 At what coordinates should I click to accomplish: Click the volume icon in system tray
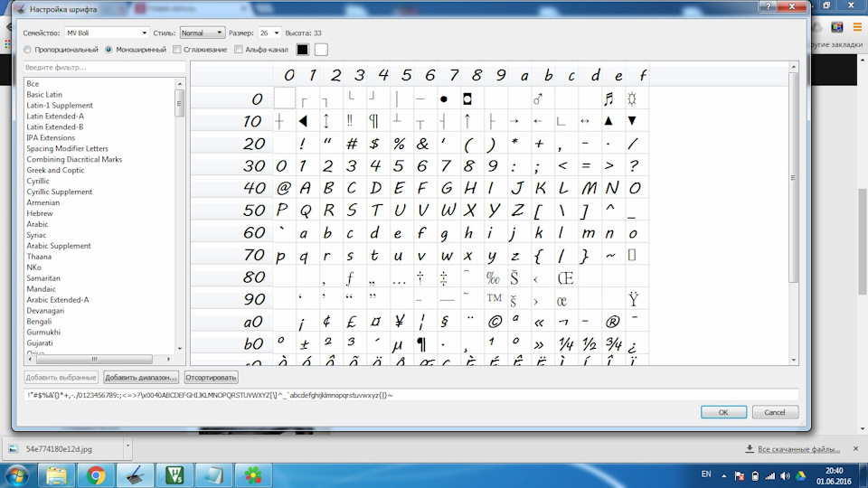[785, 476]
